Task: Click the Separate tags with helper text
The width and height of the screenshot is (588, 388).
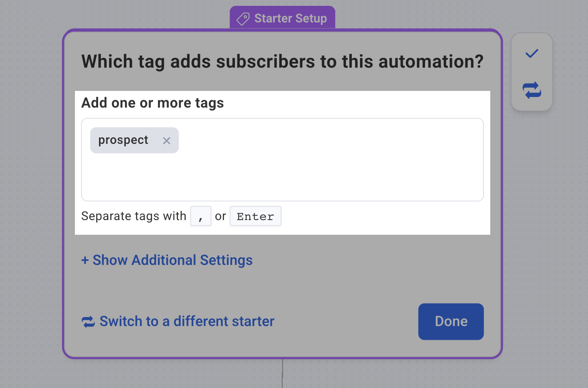Action: pyautogui.click(x=134, y=216)
